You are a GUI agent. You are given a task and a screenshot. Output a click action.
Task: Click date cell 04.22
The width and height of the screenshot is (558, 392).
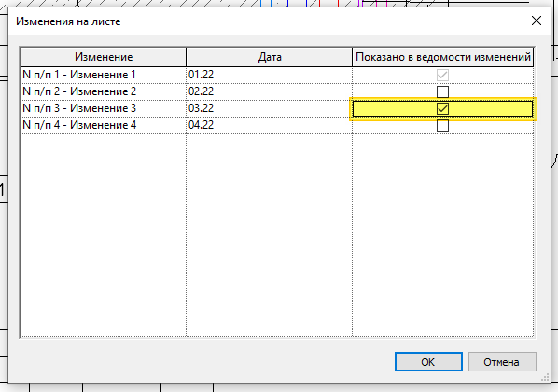pyautogui.click(x=270, y=125)
